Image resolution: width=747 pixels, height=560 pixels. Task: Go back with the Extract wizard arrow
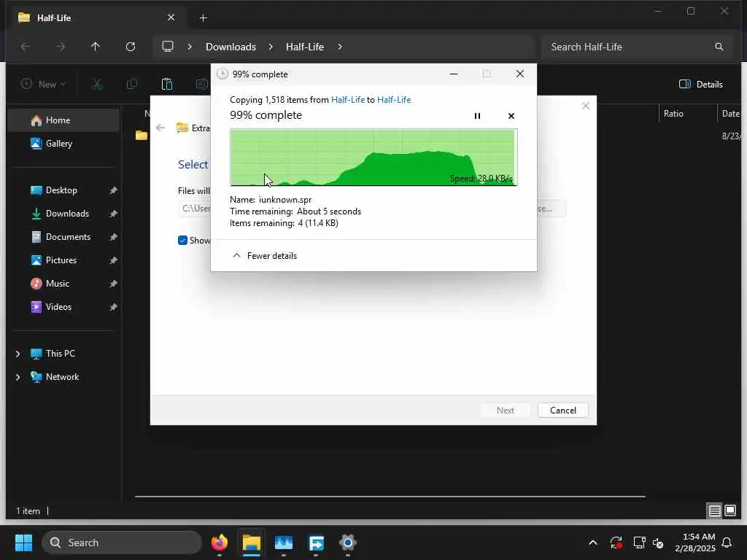(160, 128)
